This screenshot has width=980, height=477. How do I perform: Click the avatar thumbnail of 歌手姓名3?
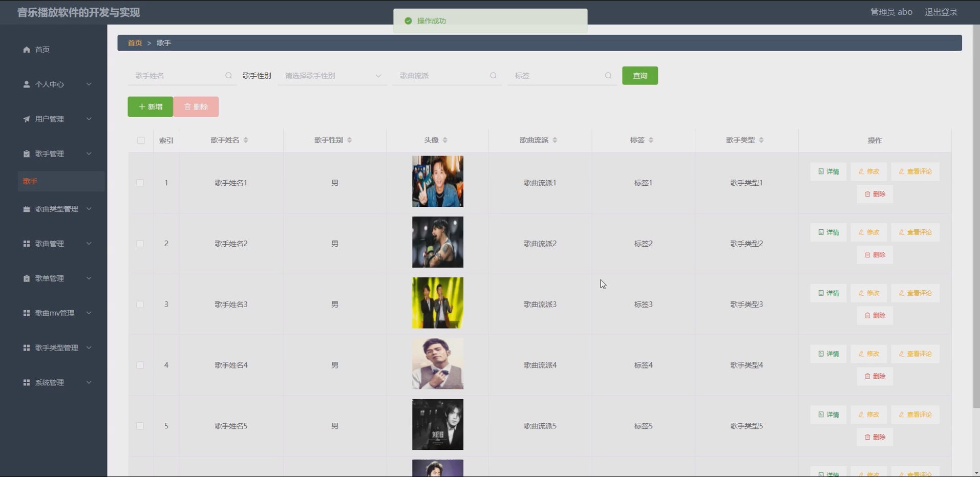point(438,303)
